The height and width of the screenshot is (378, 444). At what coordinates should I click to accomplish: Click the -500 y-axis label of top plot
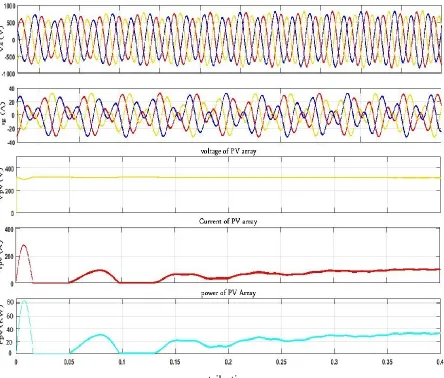(x=10, y=57)
